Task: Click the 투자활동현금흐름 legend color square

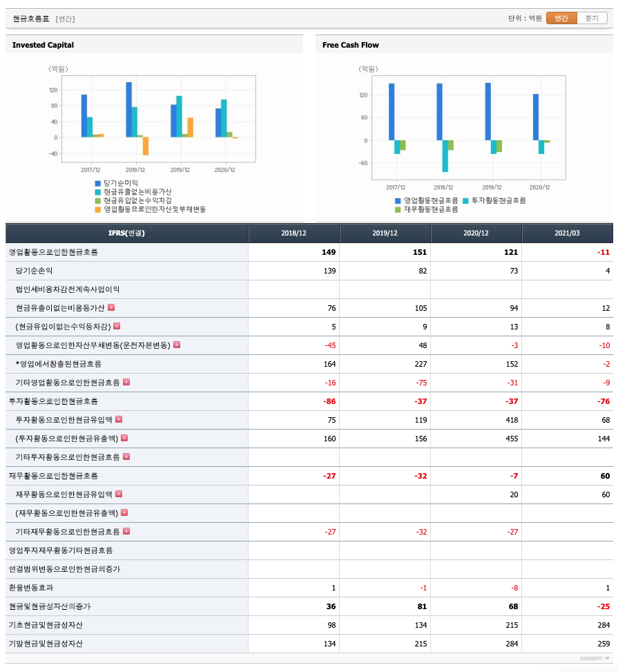Action: tap(466, 201)
